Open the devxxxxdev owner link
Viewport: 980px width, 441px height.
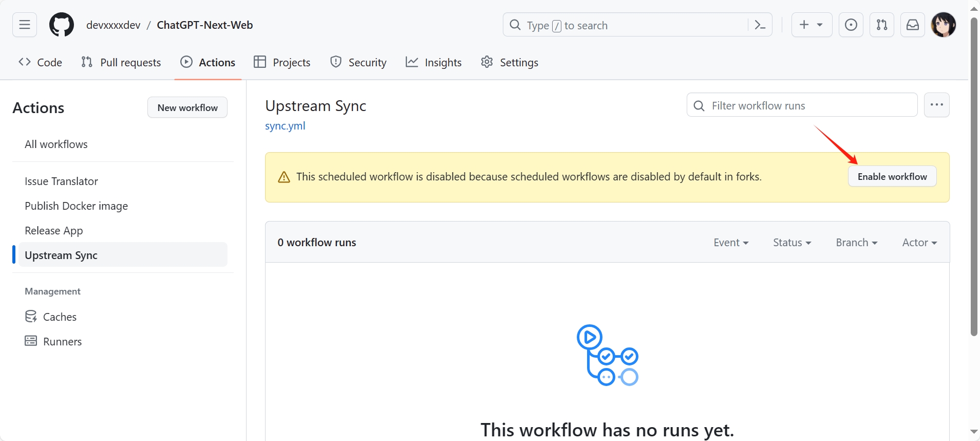click(x=114, y=25)
